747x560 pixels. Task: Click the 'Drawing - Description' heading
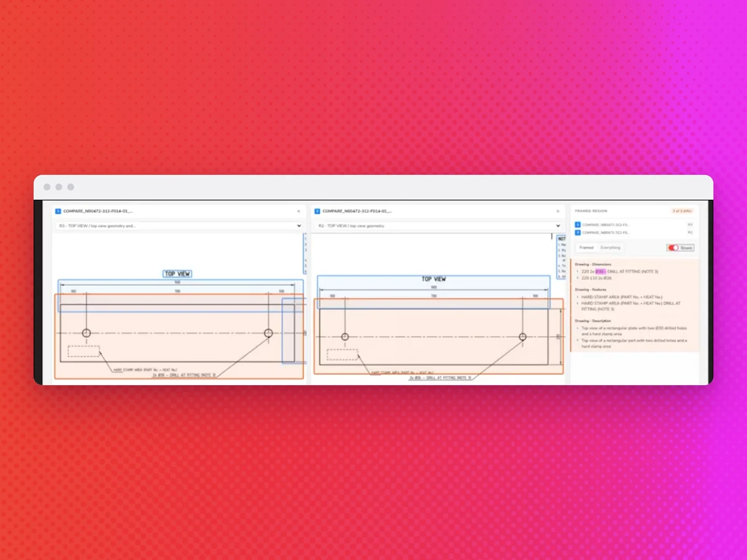[594, 321]
